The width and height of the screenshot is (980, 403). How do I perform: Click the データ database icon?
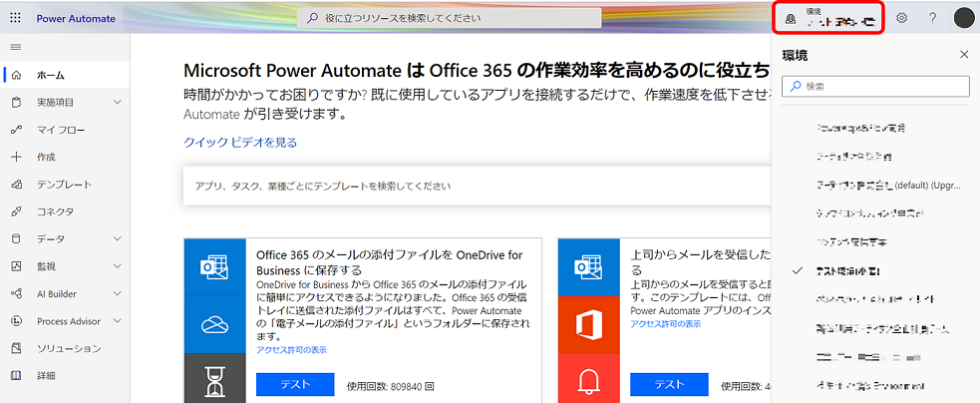point(17,238)
